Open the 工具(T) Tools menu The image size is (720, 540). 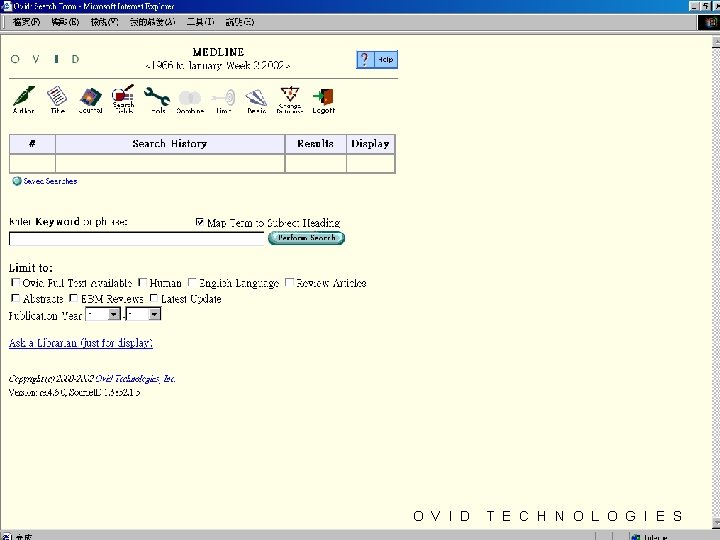point(200,22)
